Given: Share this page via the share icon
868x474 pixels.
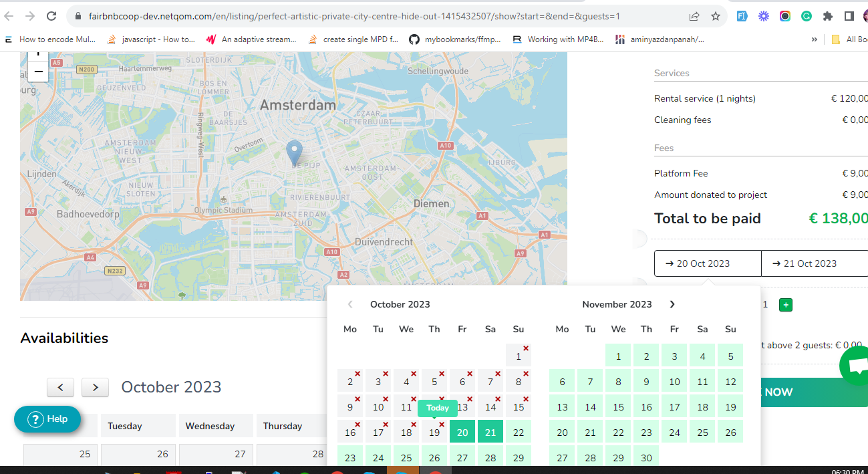Looking at the screenshot, I should click(x=694, y=16).
